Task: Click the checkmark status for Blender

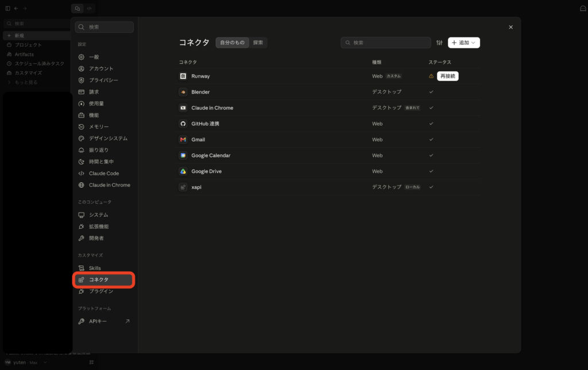Action: coord(431,92)
